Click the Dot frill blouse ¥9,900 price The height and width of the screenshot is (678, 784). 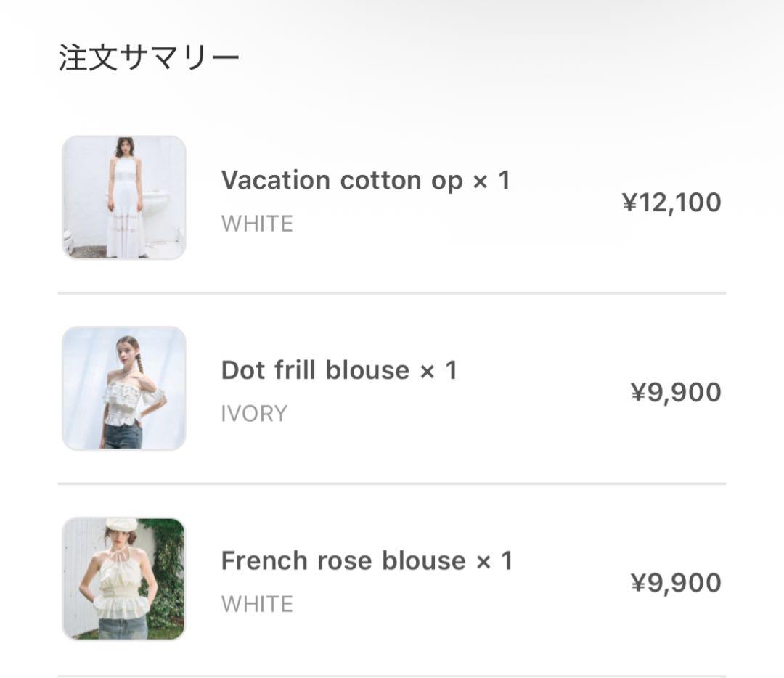[x=676, y=393]
